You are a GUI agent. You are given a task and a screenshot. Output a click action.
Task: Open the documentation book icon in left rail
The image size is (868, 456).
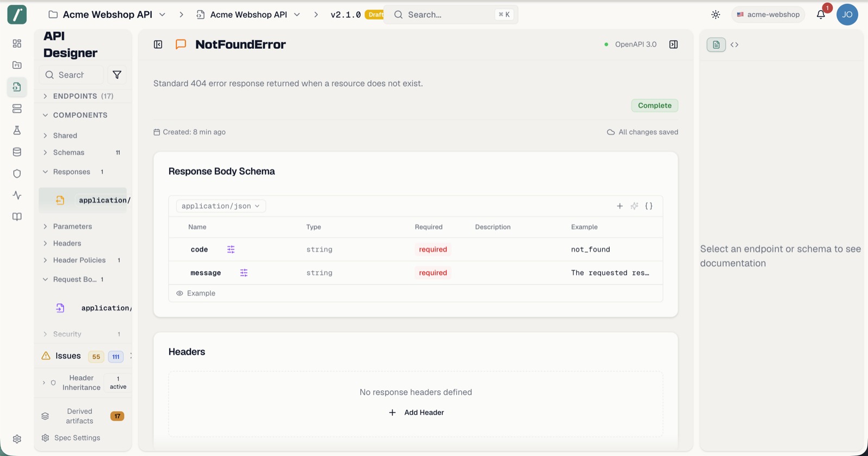click(x=17, y=217)
